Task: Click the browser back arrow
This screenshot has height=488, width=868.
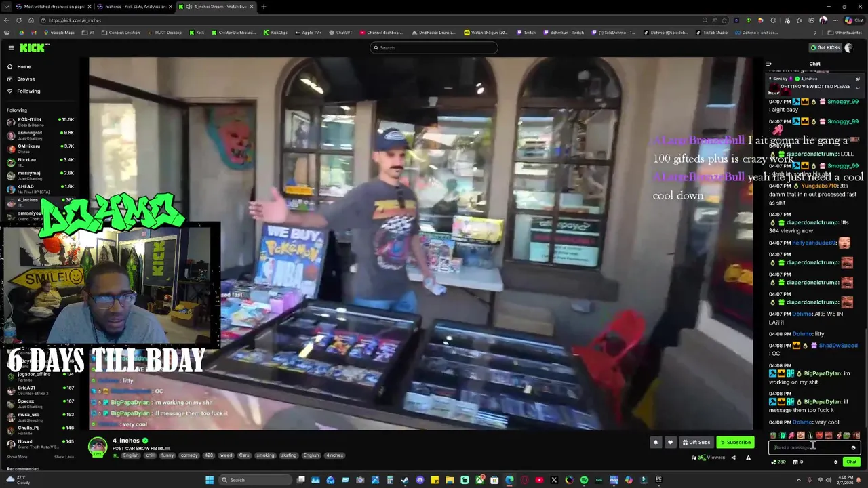Action: tap(8, 20)
